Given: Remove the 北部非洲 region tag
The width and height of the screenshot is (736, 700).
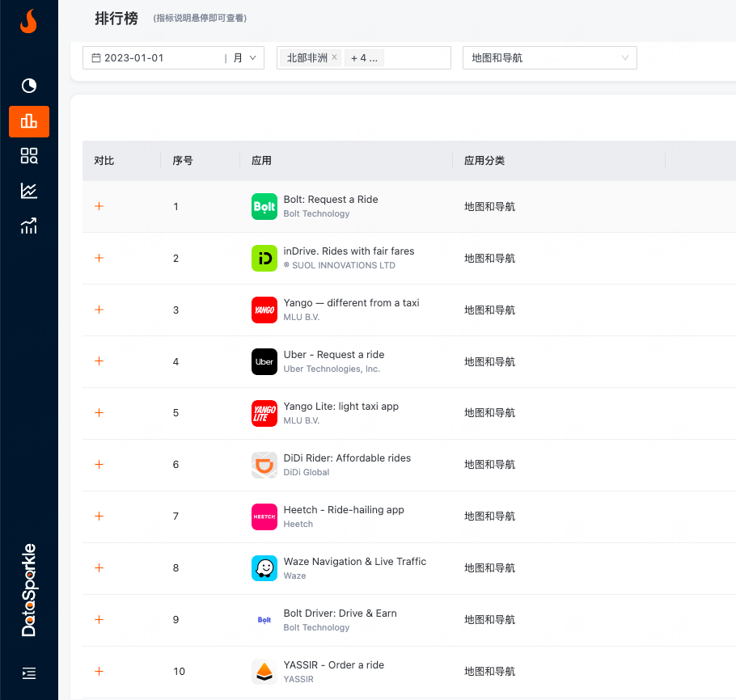Looking at the screenshot, I should [x=334, y=57].
